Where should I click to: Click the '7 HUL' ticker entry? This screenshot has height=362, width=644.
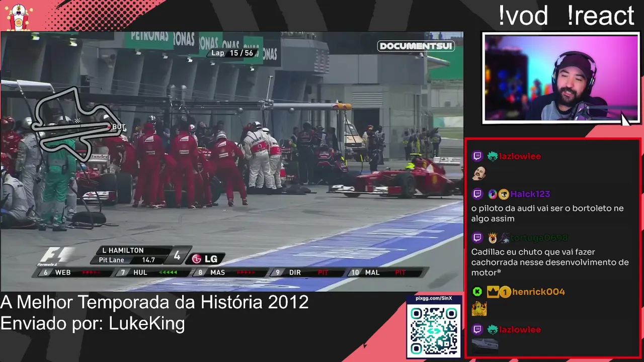[152, 273]
